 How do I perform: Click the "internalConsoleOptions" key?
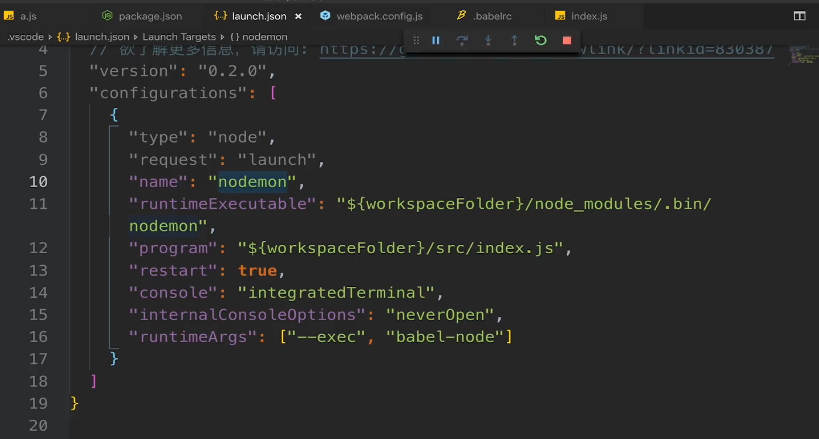click(247, 315)
